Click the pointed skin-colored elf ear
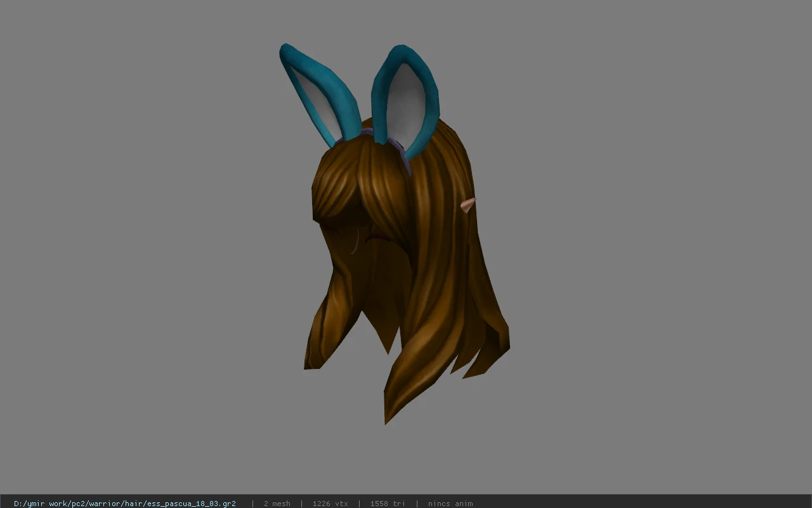 [x=468, y=204]
